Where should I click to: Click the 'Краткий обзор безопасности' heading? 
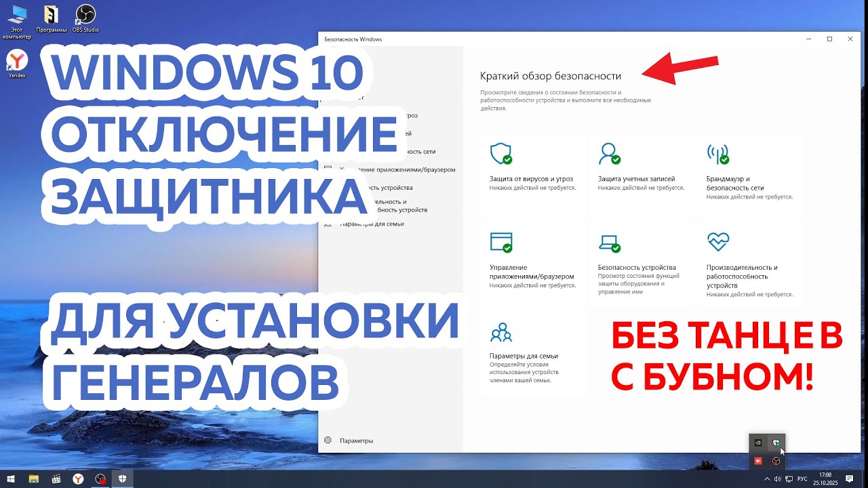click(x=550, y=76)
